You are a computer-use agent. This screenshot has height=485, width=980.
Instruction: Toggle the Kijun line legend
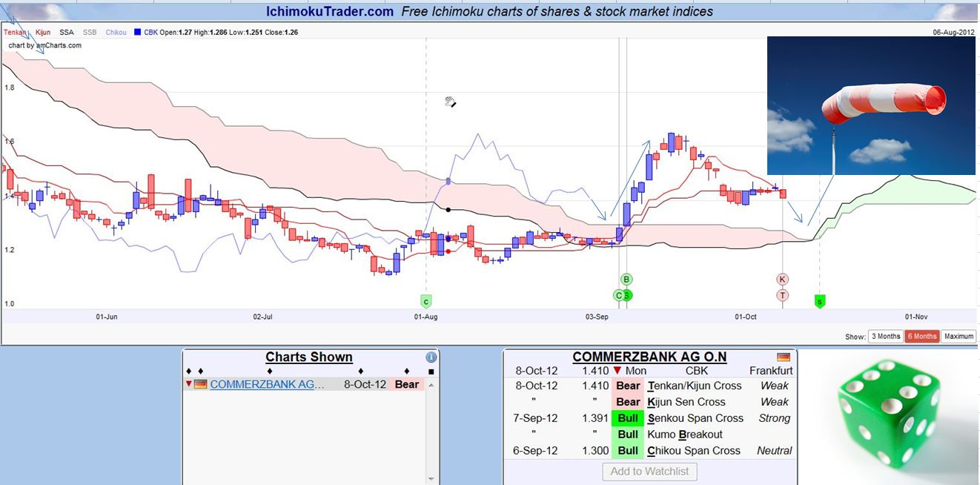coord(42,33)
